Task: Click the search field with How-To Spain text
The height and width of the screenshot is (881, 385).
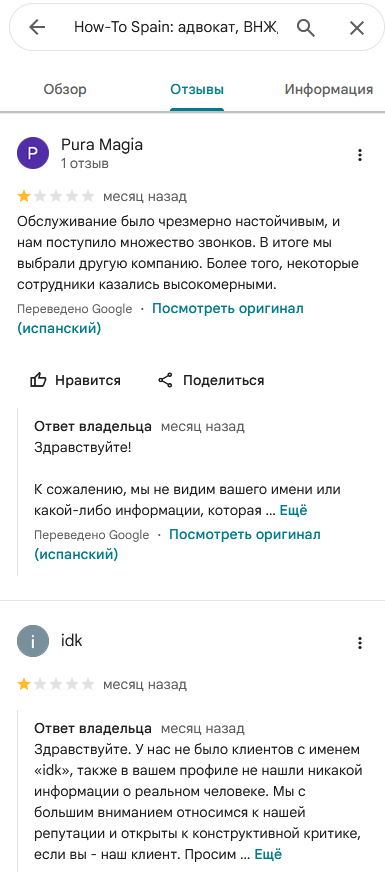Action: pyautogui.click(x=176, y=27)
